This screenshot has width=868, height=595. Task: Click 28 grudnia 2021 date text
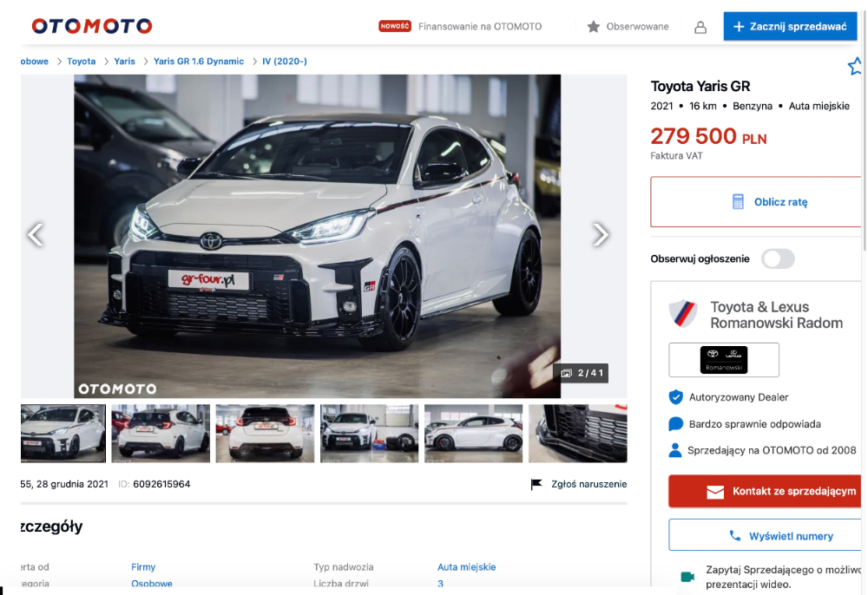point(72,484)
